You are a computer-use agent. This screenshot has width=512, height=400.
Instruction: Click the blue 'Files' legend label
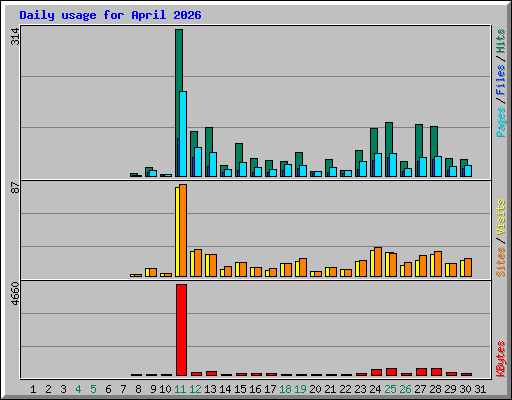(x=500, y=80)
